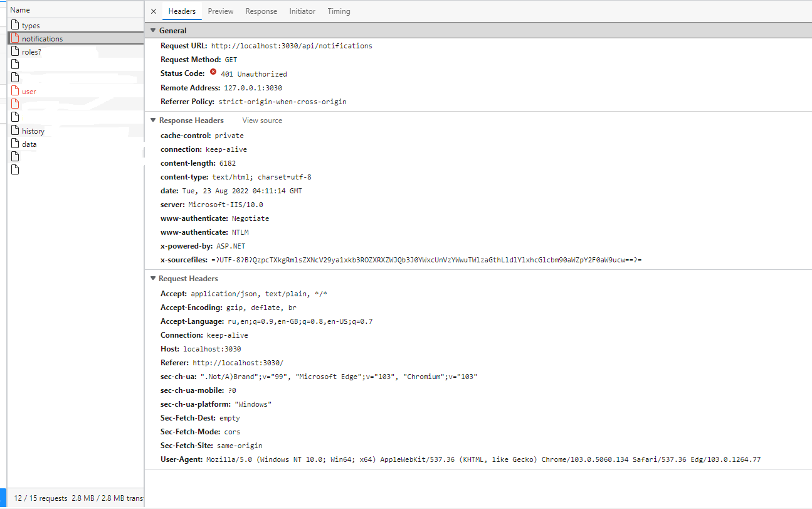Screen dimensions: 812x509
Task: Click the Name column header
Action: tap(20, 10)
